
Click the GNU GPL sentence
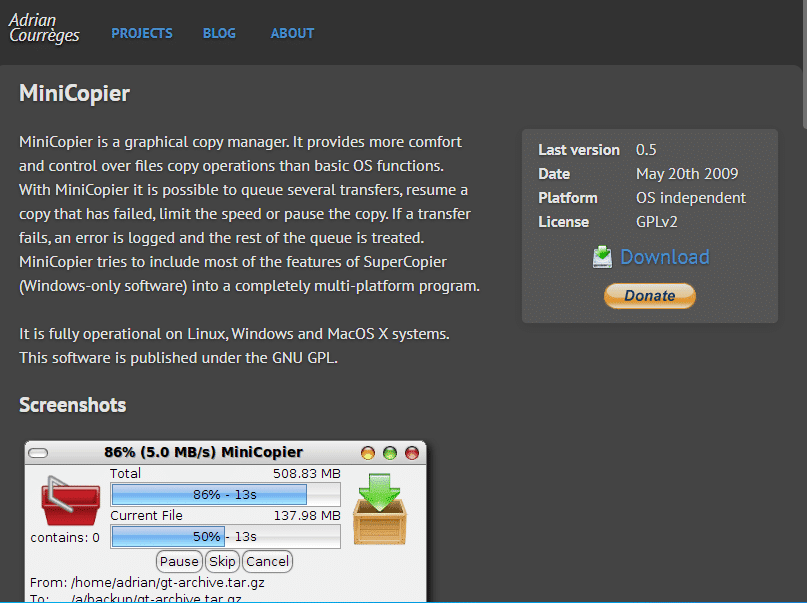[x=178, y=358]
